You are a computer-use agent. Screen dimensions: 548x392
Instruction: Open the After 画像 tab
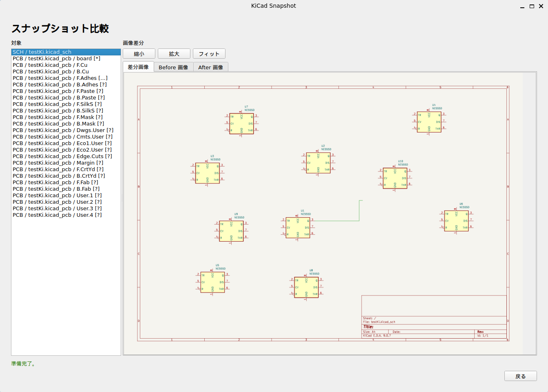(210, 67)
